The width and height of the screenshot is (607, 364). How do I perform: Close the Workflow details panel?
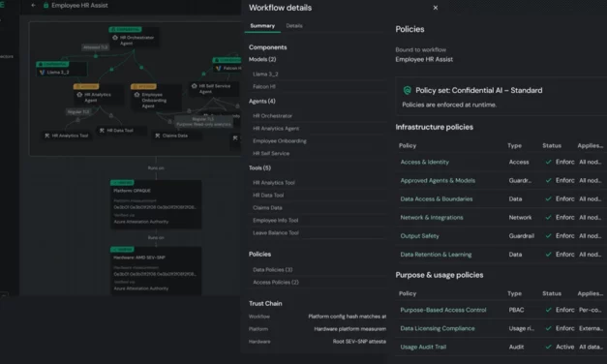click(x=436, y=8)
